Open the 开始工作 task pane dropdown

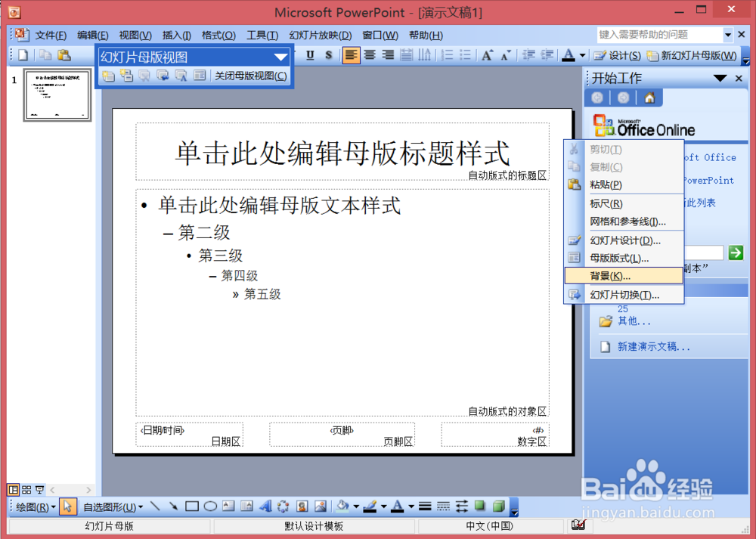(720, 78)
